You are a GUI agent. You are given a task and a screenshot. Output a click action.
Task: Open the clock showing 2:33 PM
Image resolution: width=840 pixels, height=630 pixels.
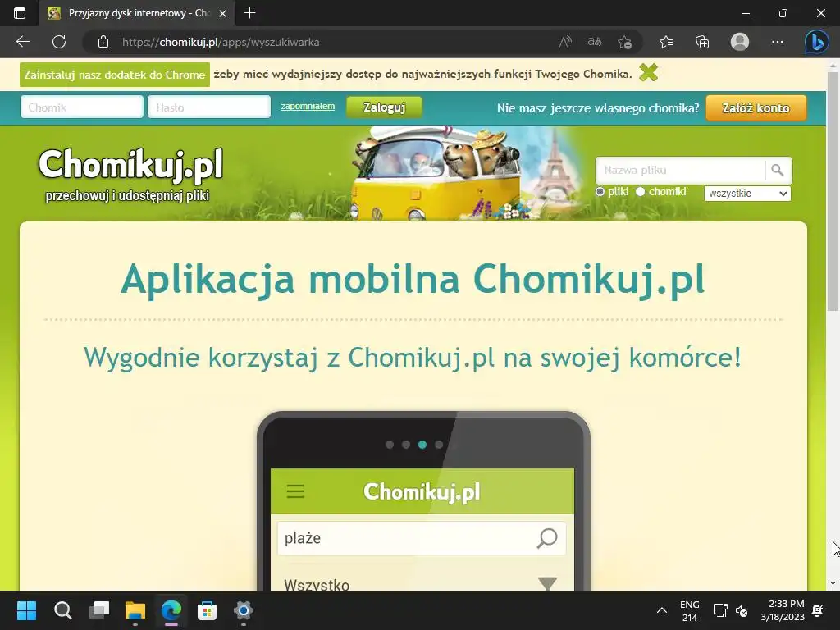783,610
